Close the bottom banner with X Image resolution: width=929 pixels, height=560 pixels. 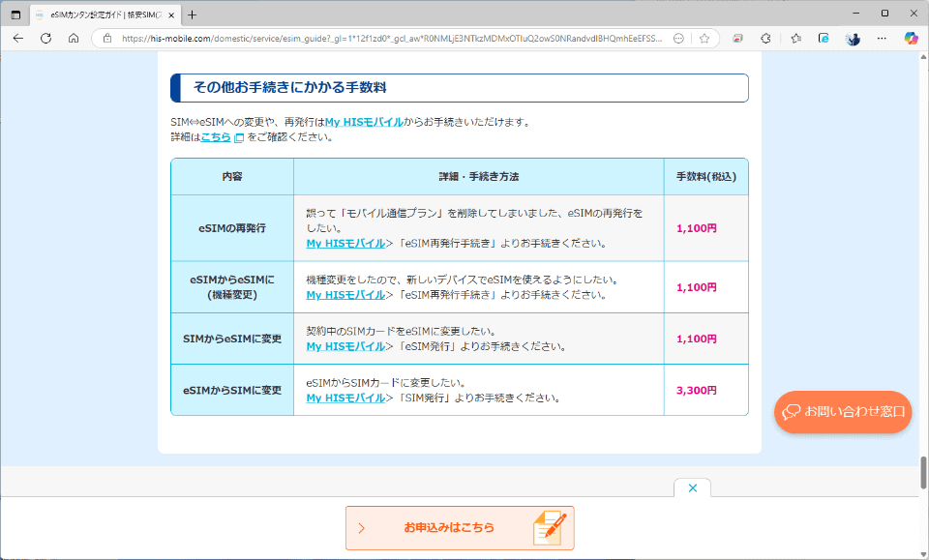click(693, 487)
